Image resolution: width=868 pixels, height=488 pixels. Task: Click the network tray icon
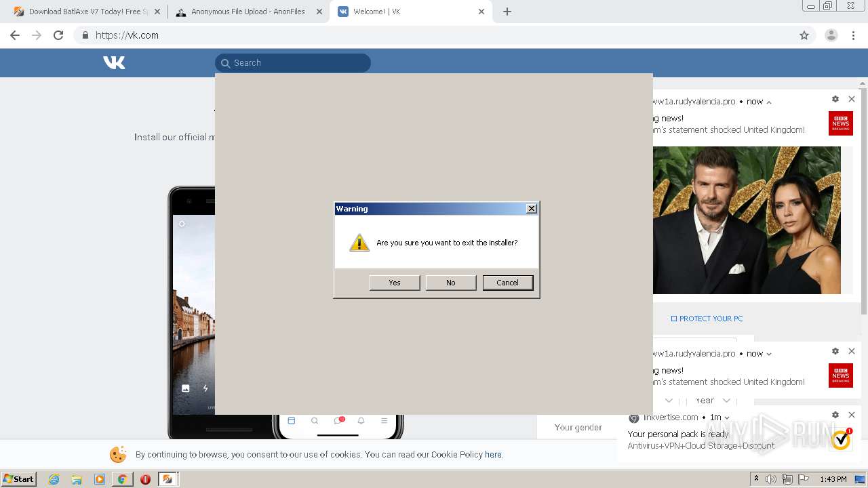(x=787, y=479)
